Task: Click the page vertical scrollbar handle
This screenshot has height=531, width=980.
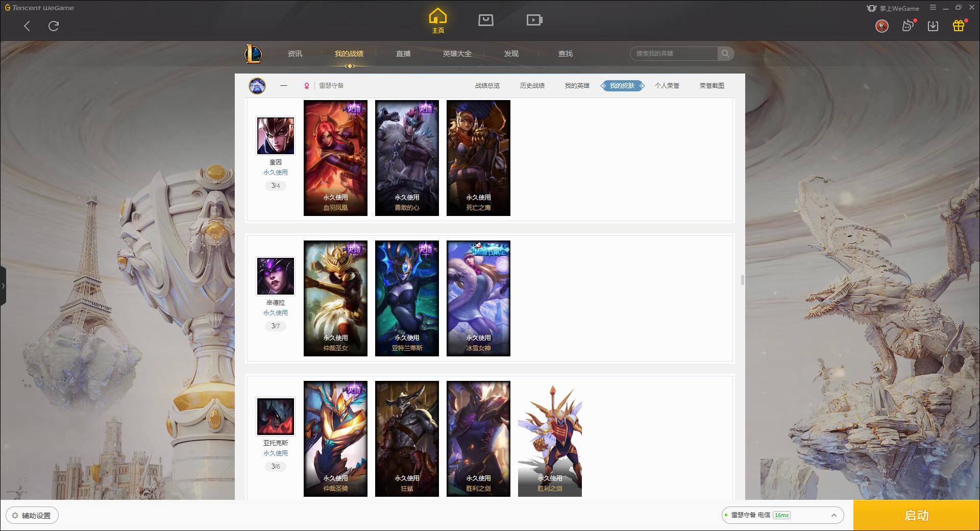Action: click(742, 280)
